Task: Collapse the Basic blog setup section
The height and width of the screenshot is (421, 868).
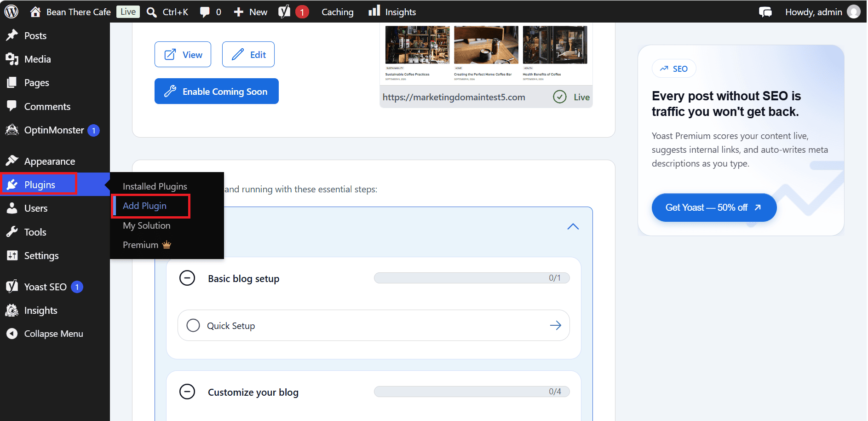Action: [187, 278]
